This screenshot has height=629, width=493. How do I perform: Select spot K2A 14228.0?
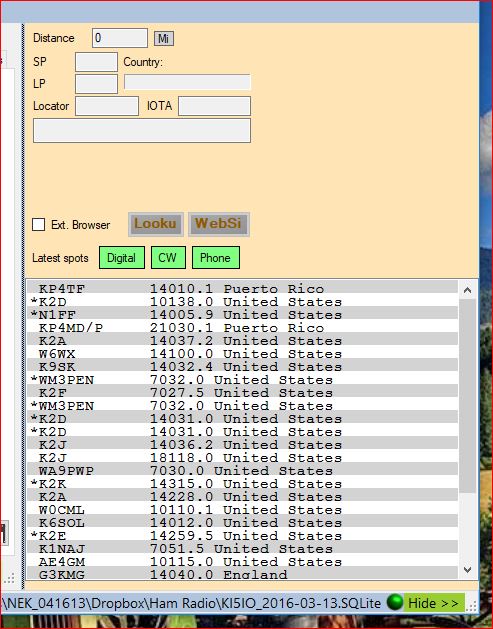click(242, 497)
